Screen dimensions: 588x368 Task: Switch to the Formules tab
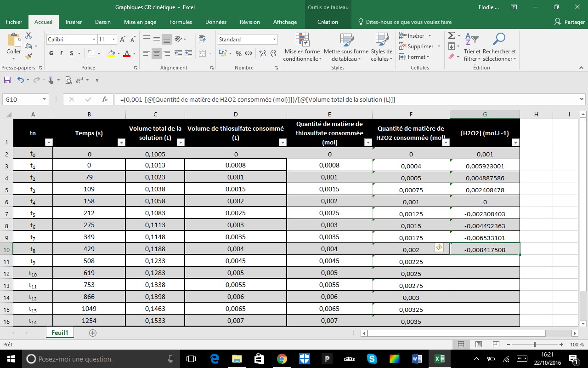pos(181,22)
